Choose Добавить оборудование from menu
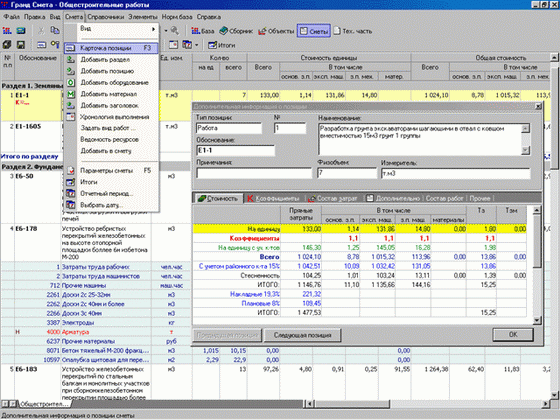560x420 pixels. coord(111,82)
